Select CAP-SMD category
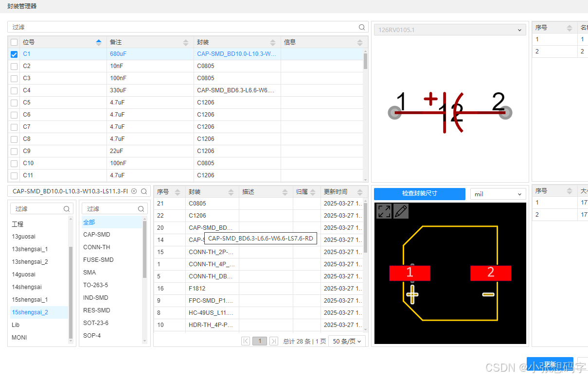Screen dimensions: 588x377 111,235
